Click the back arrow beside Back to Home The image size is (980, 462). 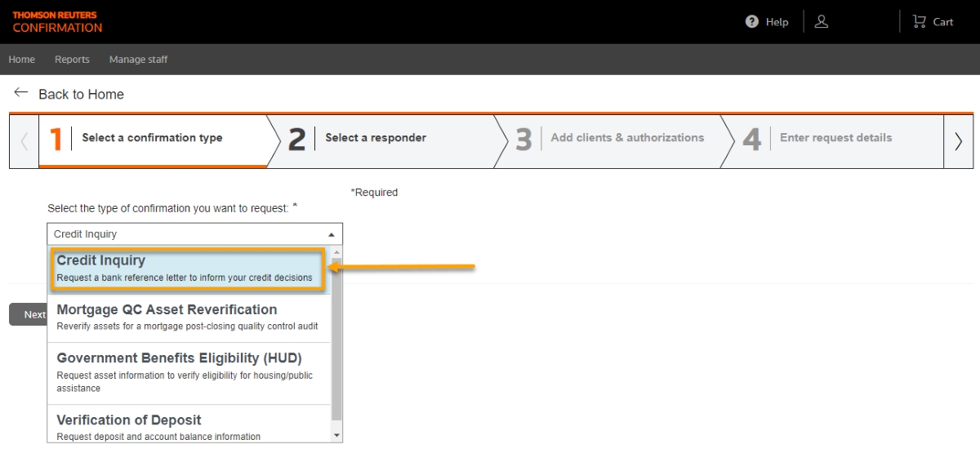point(21,93)
